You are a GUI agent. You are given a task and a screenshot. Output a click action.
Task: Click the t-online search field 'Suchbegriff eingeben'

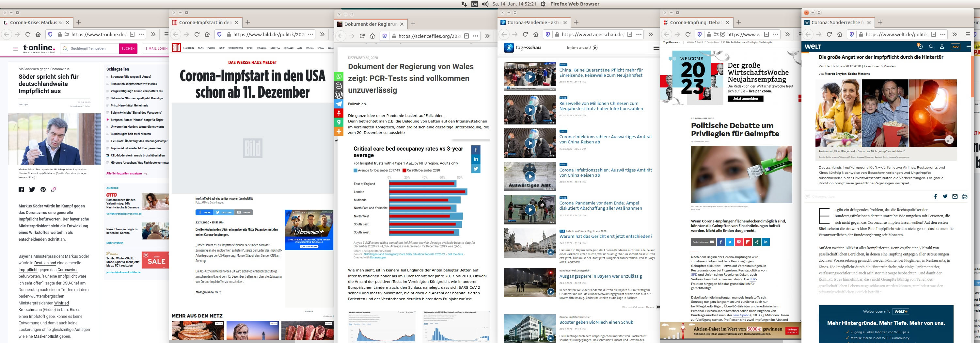point(89,49)
